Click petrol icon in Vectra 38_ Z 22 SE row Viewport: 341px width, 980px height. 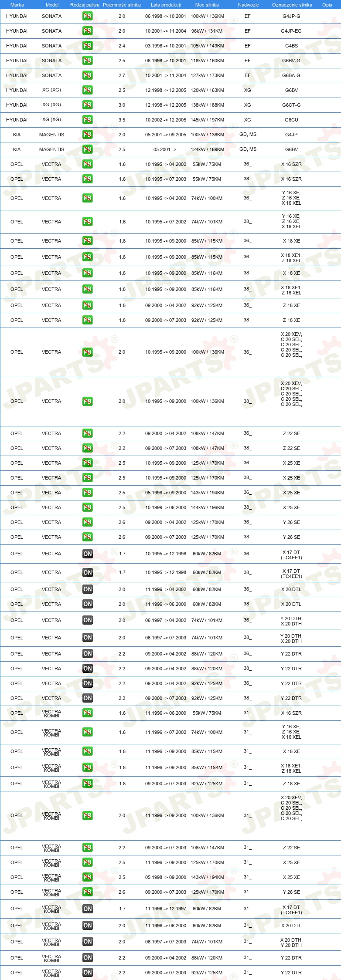tap(87, 448)
